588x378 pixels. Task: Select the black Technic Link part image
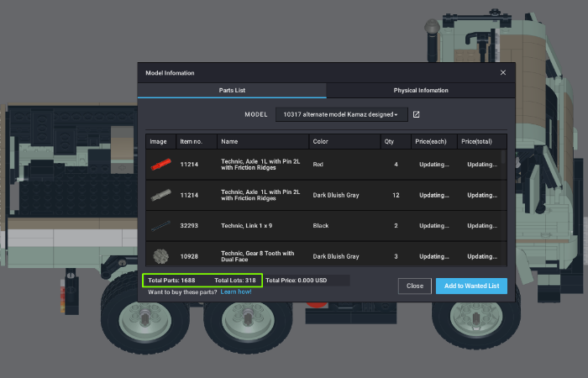coord(160,225)
